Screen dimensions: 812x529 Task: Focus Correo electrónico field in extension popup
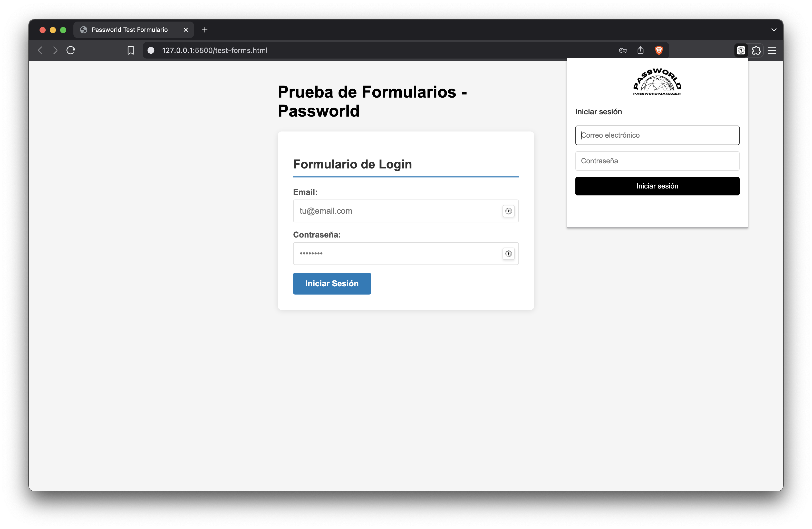657,135
